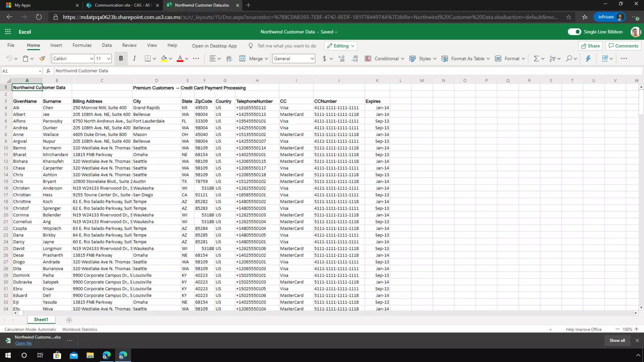Click the Open file download link
Viewport: 644px width, 362px height.
(23, 343)
